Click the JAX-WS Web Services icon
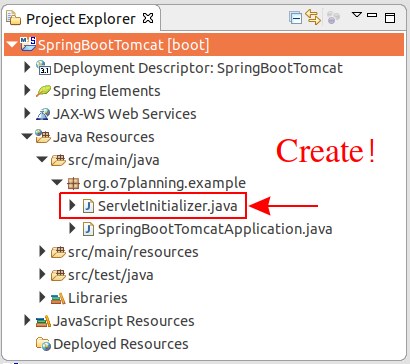This screenshot has height=364, width=410. (x=43, y=114)
